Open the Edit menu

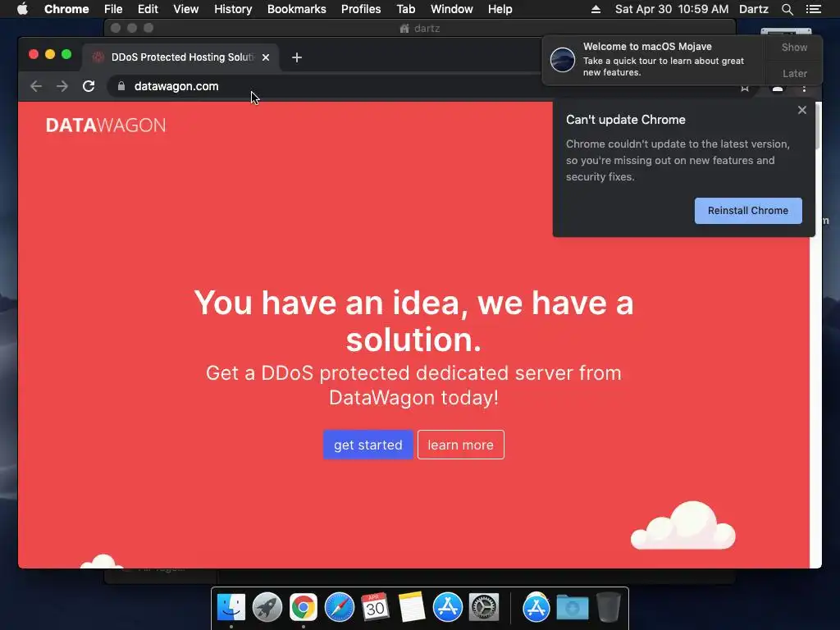tap(148, 9)
